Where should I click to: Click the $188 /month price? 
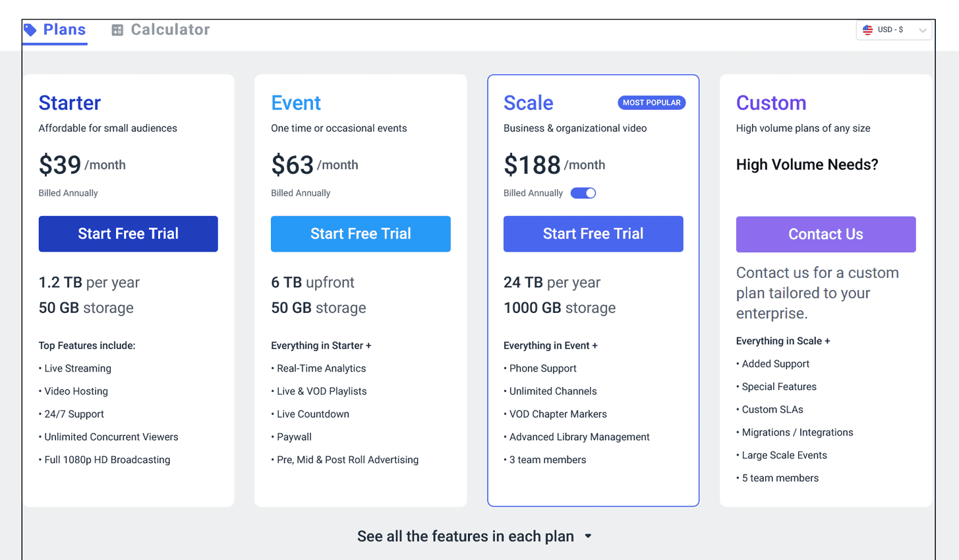pos(554,165)
